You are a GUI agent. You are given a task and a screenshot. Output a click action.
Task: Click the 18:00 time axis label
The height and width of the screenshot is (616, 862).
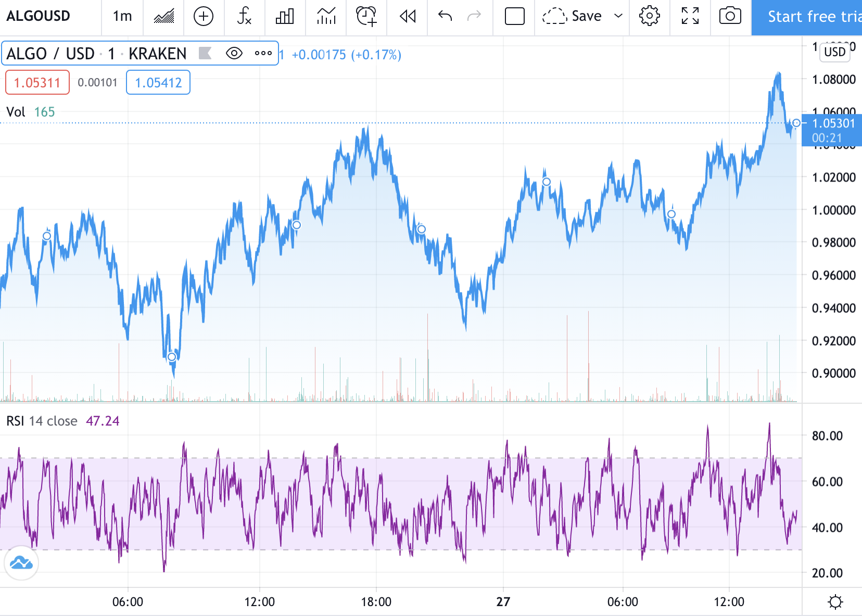(376, 602)
